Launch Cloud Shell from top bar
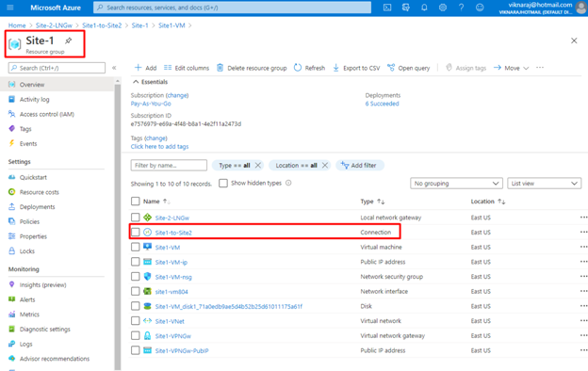This screenshot has height=371, width=588. tap(387, 8)
